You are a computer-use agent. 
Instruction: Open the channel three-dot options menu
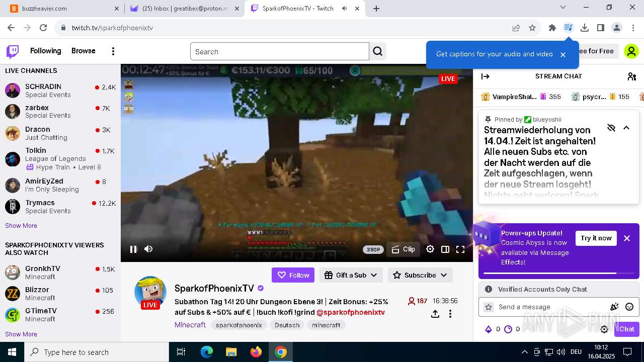pyautogui.click(x=450, y=314)
